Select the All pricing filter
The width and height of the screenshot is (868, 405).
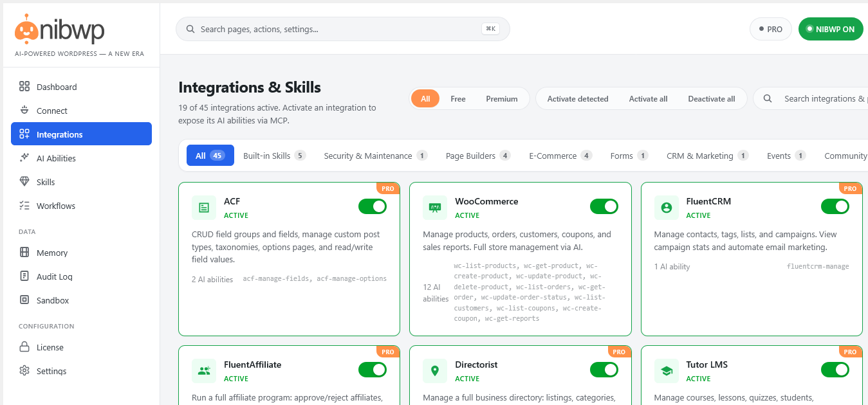(425, 98)
